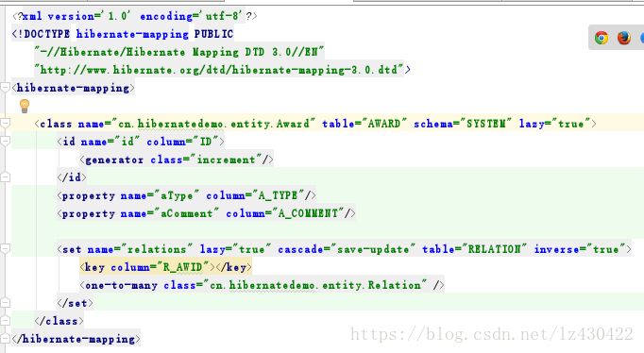Place cursor in xml version declaration line
Image resolution: width=644 pixels, height=353 pixels.
click(x=135, y=16)
